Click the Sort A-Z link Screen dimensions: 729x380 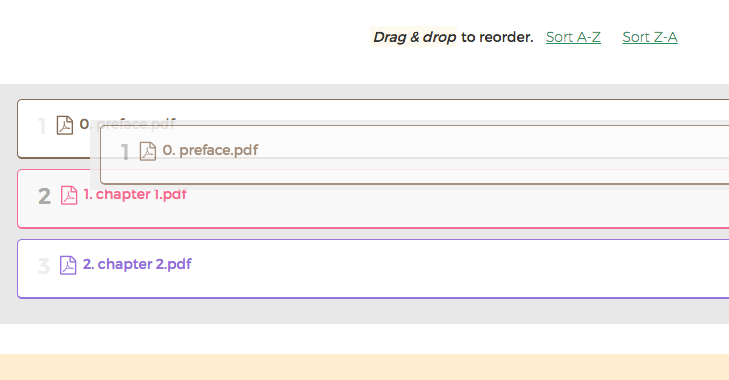[x=573, y=37]
